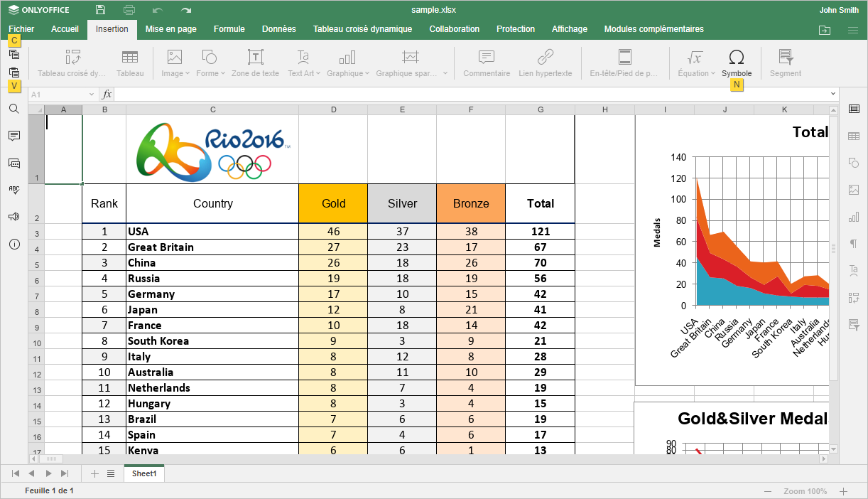Expand the Text Art dropdown
This screenshot has height=499, width=868.
point(318,73)
